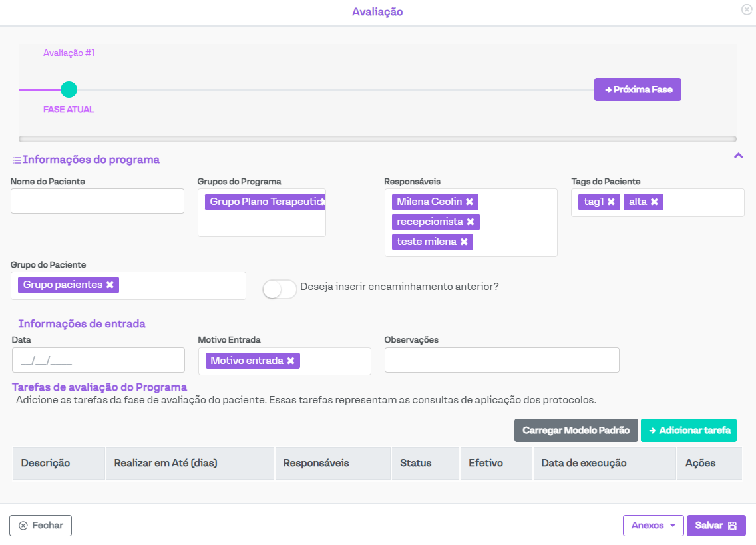Remove the alta patient tag
Image resolution: width=756 pixels, height=545 pixels.
[654, 202]
